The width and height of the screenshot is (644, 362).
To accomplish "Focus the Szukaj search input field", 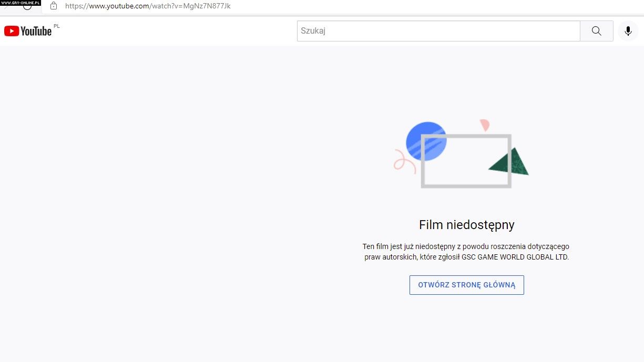I will [438, 31].
